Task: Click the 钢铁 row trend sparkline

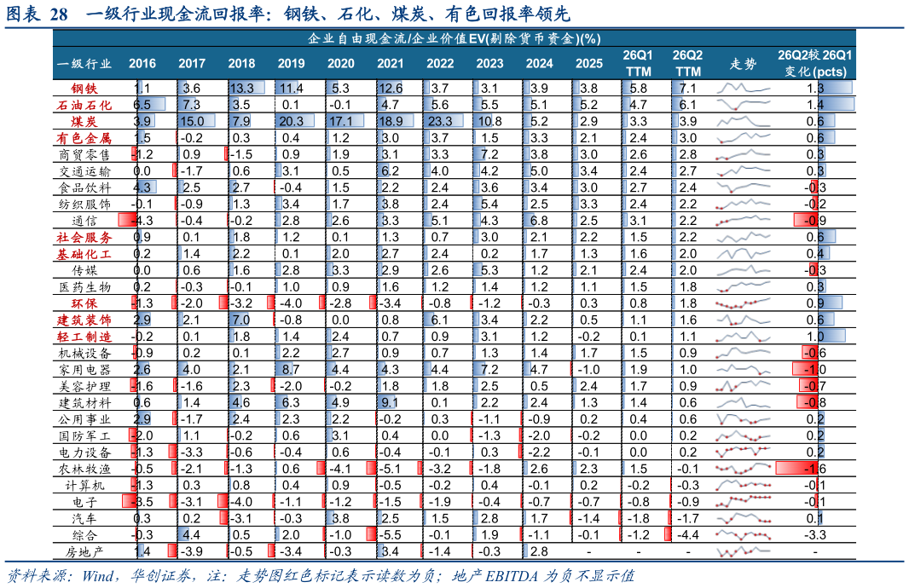Action: click(744, 89)
